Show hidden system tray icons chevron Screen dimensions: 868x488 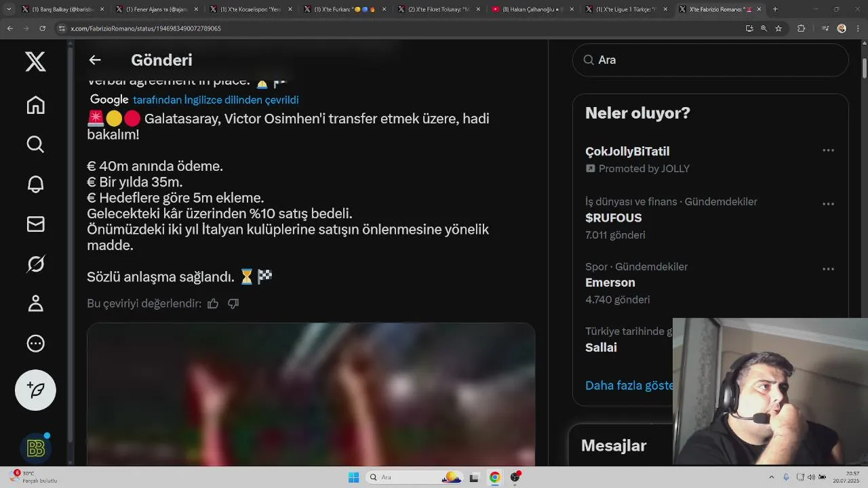coord(772,477)
